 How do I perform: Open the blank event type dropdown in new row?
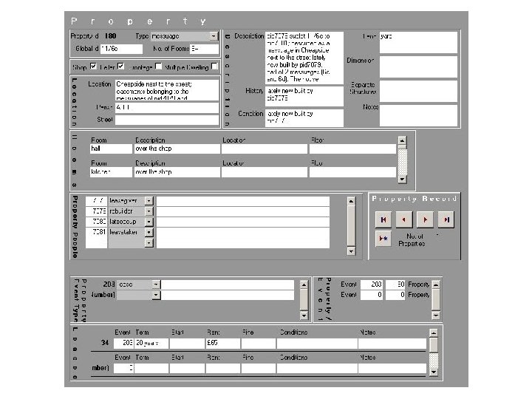click(156, 295)
